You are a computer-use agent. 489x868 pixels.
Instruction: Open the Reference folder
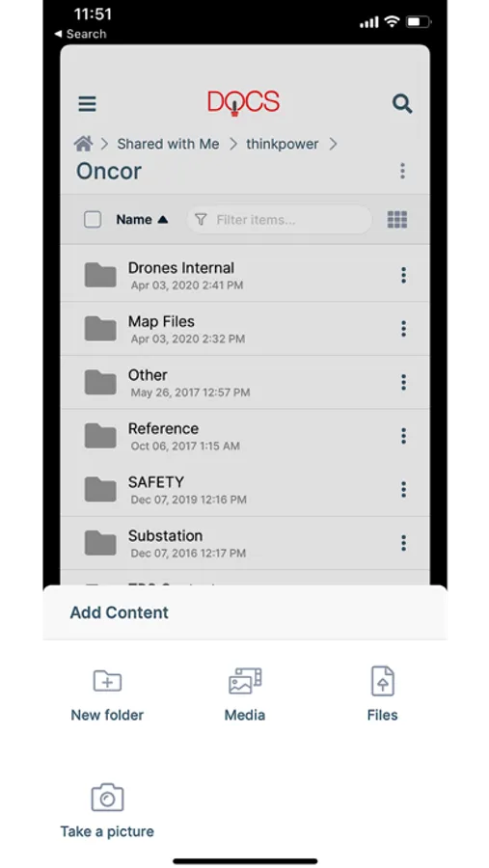point(245,436)
